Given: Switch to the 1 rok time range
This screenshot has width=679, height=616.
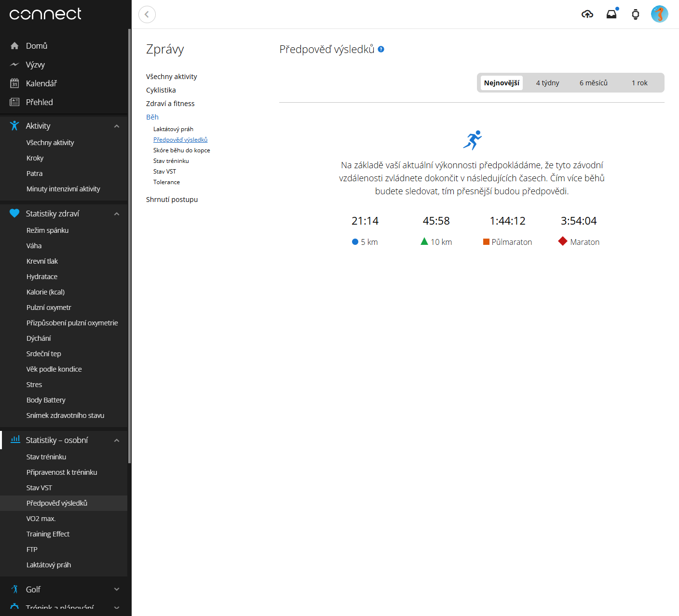Looking at the screenshot, I should (639, 83).
